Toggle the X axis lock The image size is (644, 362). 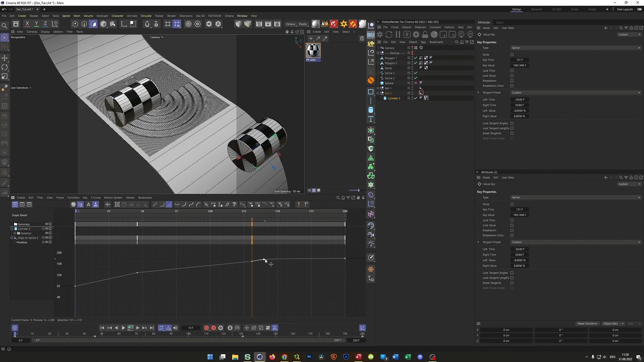click(x=27, y=24)
